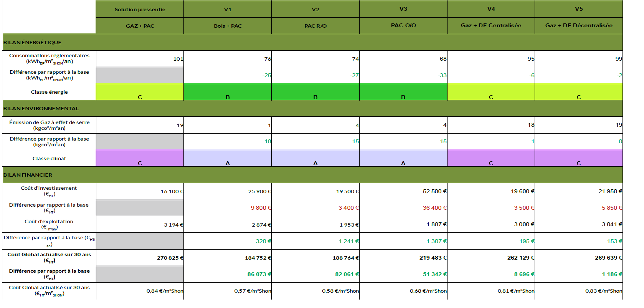Select investment cost 52 500 €

(403, 191)
